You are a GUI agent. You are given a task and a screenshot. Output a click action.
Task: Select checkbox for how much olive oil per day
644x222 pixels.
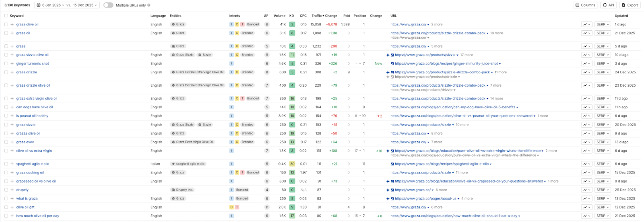point(6,216)
